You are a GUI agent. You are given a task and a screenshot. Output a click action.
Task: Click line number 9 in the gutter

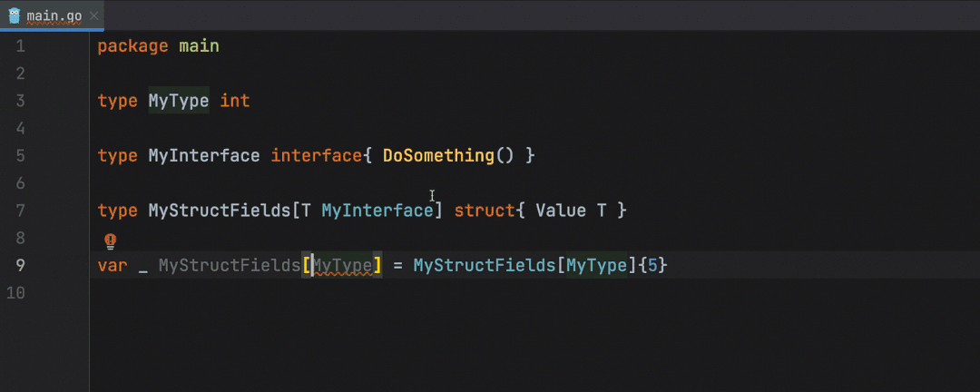[x=21, y=266]
